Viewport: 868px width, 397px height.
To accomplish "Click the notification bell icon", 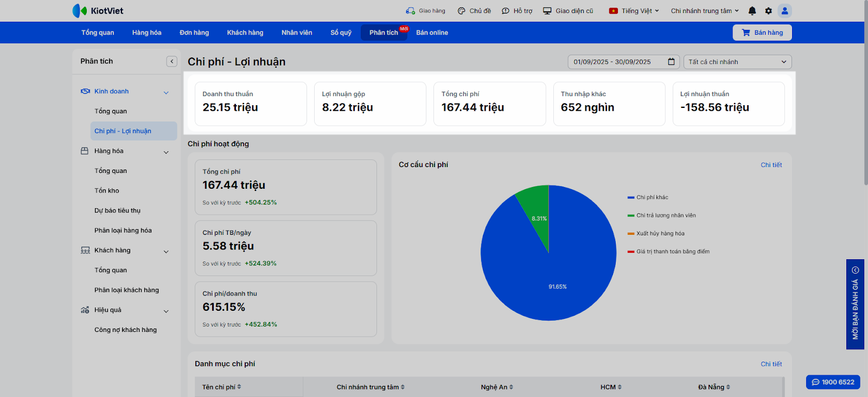I will [752, 11].
